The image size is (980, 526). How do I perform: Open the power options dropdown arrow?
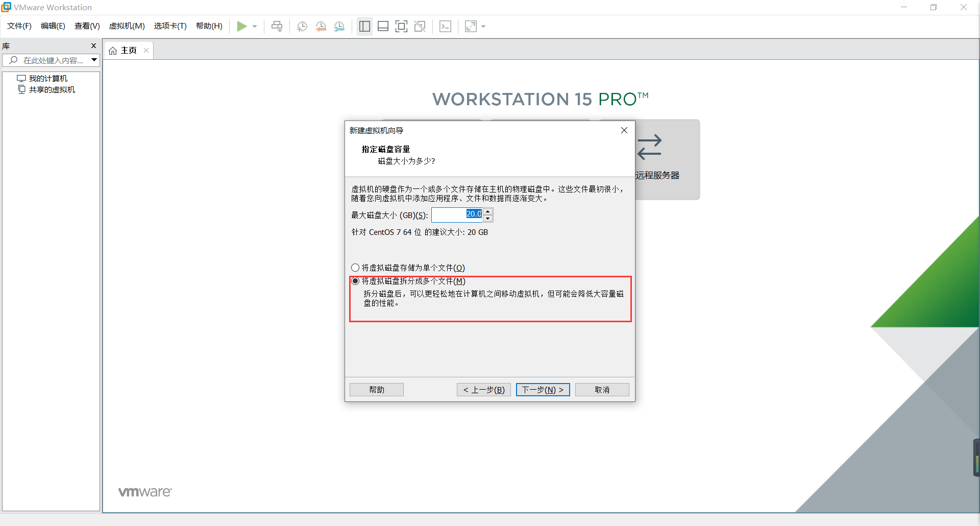255,27
